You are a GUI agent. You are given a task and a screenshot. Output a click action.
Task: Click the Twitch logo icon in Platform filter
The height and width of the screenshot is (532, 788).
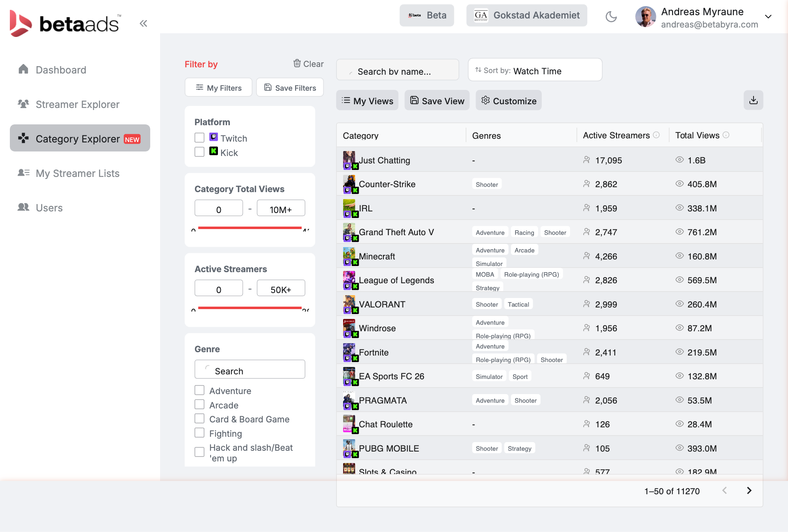213,137
